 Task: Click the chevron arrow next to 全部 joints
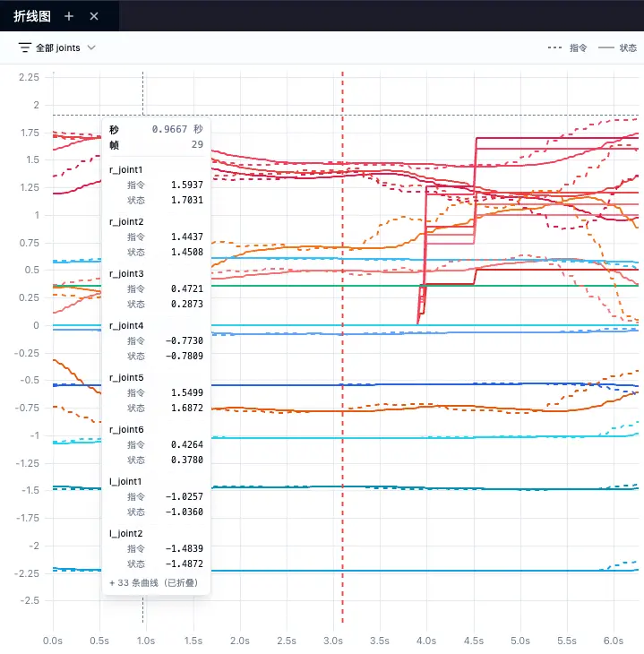point(91,47)
